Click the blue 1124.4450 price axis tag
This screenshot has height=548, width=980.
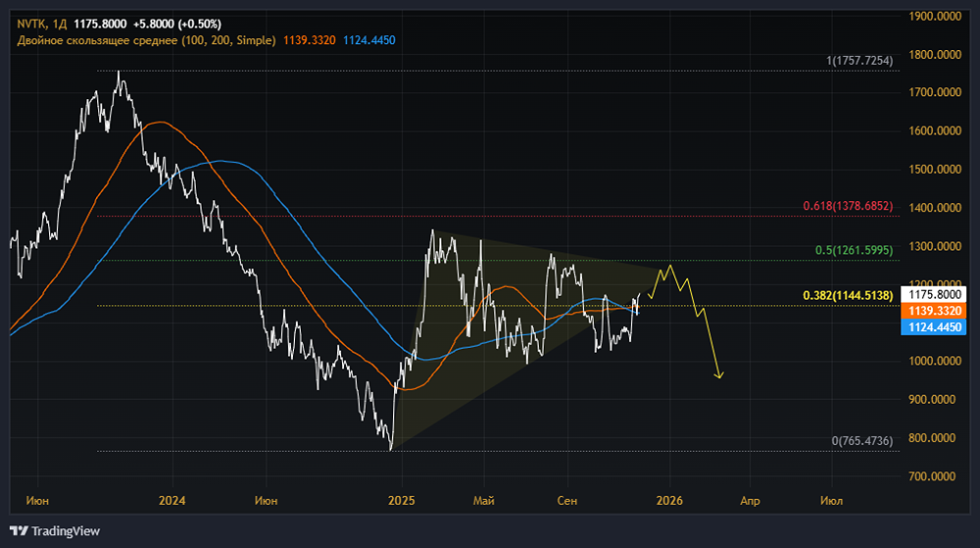coord(934,326)
